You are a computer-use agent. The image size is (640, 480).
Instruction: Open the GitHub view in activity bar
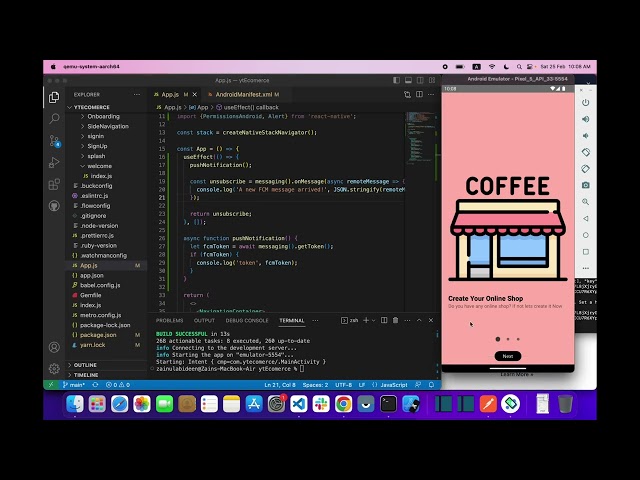pos(54,206)
